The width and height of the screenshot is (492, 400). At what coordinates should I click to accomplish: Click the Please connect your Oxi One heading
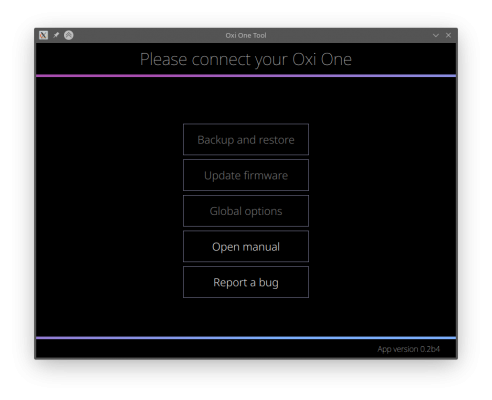tap(246, 60)
